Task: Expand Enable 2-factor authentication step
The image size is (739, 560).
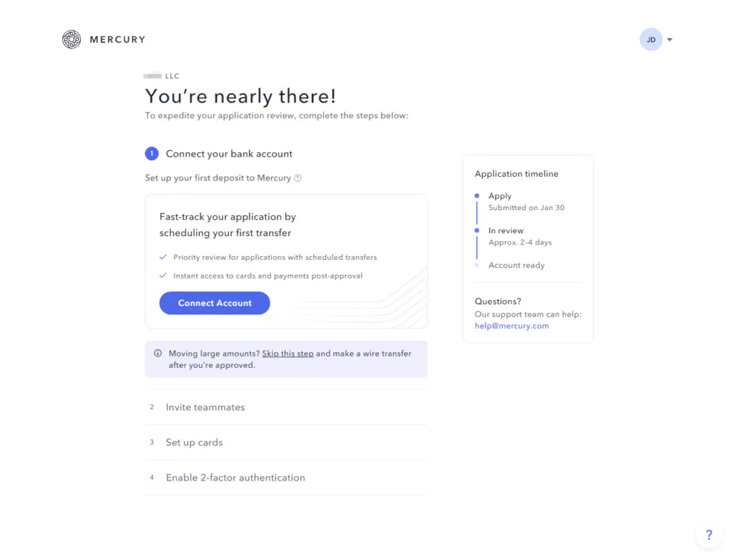Action: 235,478
